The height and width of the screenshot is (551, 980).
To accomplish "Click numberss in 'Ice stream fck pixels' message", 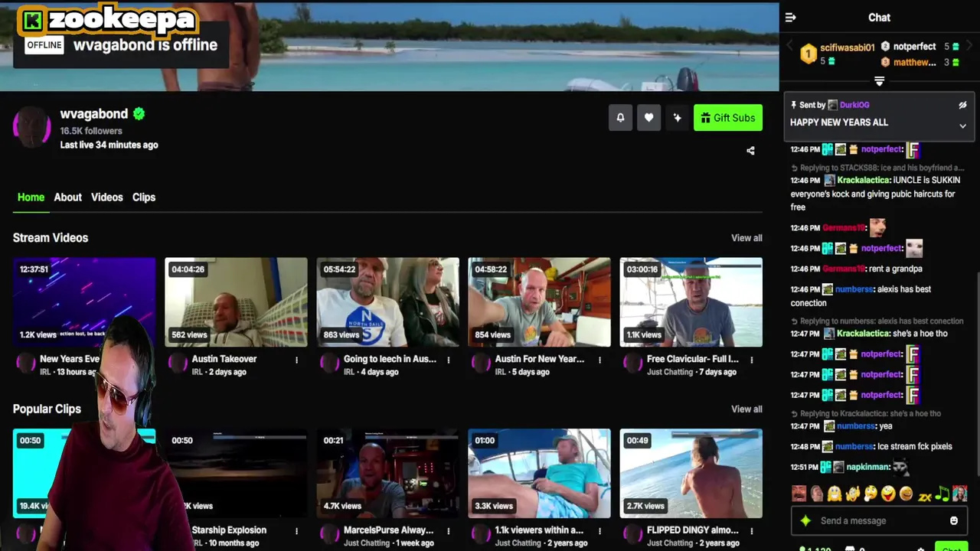I will click(x=854, y=446).
